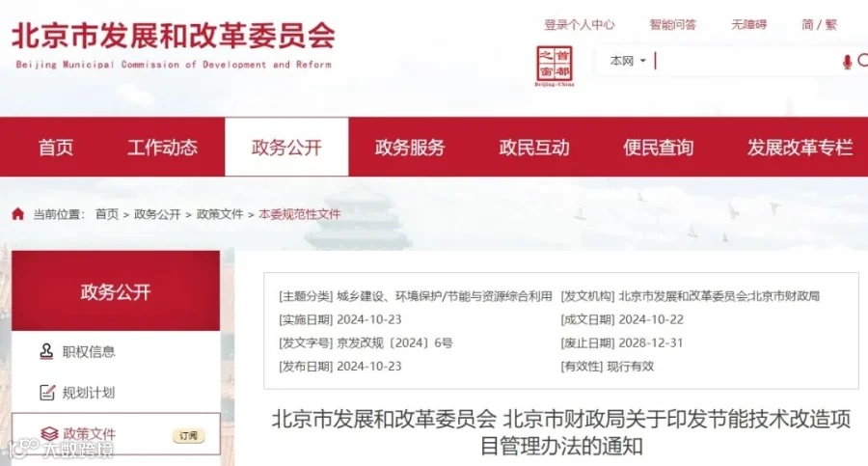Screen dimensions: 868x466
Task: Click the 成文日期 value 2024-10-22
Action: pos(650,319)
